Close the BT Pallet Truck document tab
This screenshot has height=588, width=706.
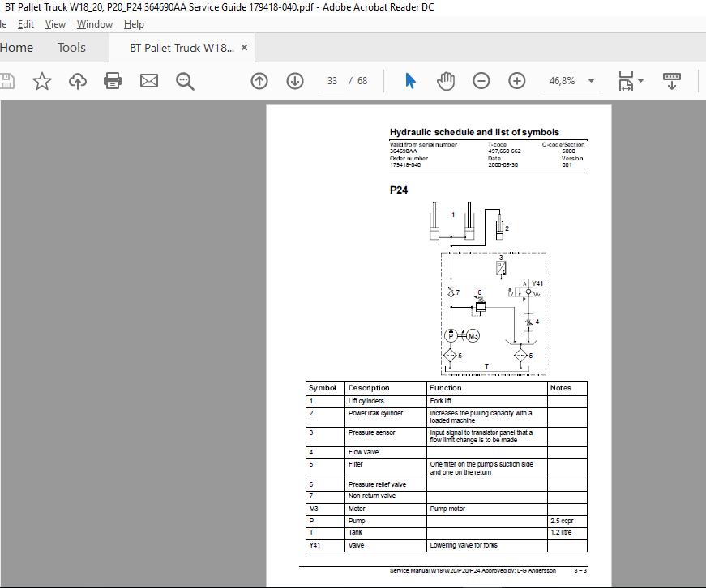(x=245, y=47)
